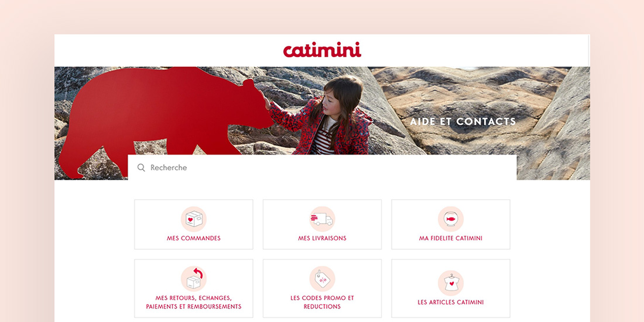Click the heart t-shirt articles icon
Image resolution: width=644 pixels, height=322 pixels.
tap(451, 283)
